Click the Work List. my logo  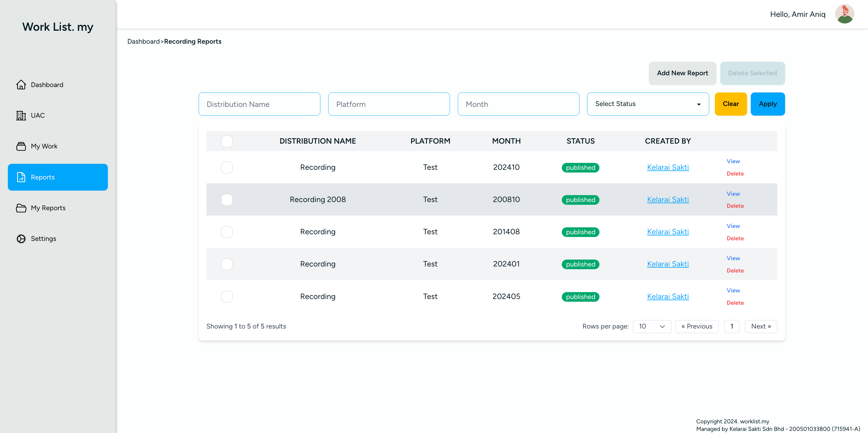tap(58, 27)
